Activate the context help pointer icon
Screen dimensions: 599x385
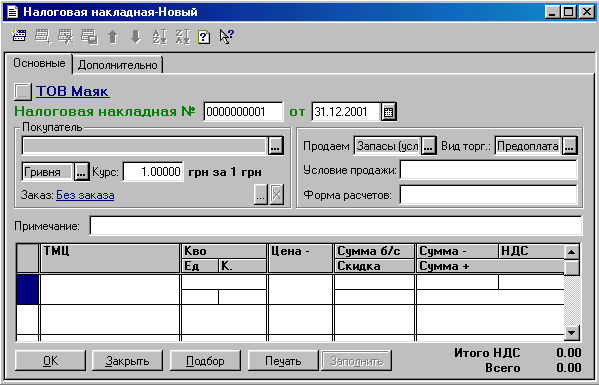pos(227,37)
